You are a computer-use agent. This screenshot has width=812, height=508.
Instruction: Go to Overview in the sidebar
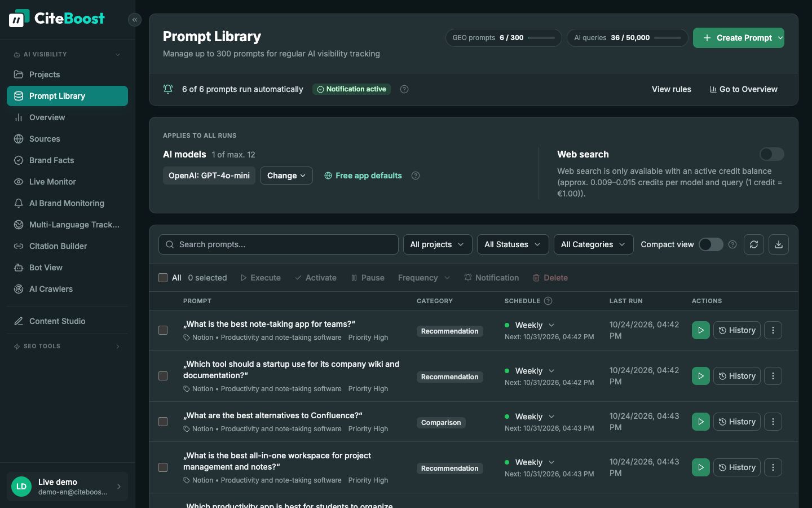tap(67, 117)
